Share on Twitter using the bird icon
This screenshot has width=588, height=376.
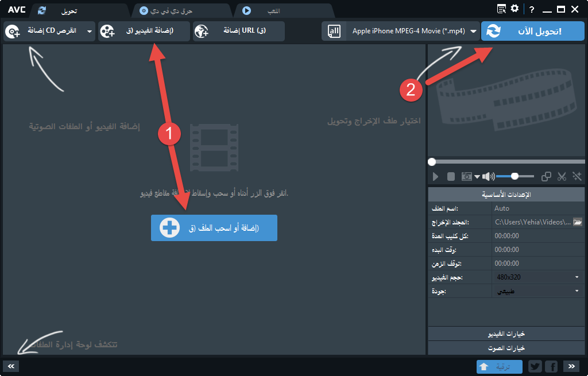535,366
